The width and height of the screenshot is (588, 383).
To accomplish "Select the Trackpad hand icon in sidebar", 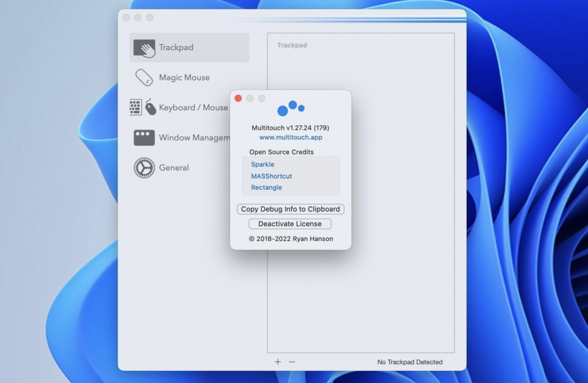I will (x=145, y=48).
